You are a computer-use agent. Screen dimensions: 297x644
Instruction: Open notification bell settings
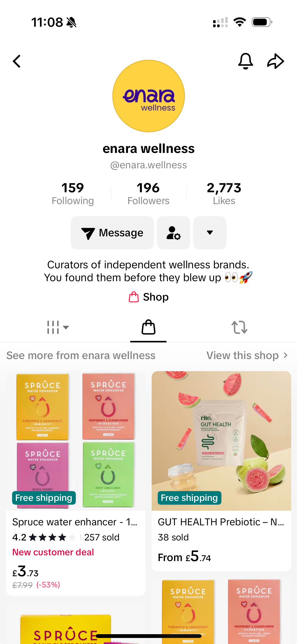(245, 61)
